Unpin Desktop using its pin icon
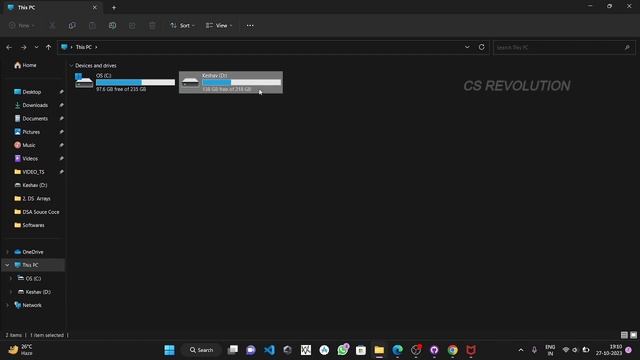This screenshot has height=360, width=640. [x=61, y=92]
